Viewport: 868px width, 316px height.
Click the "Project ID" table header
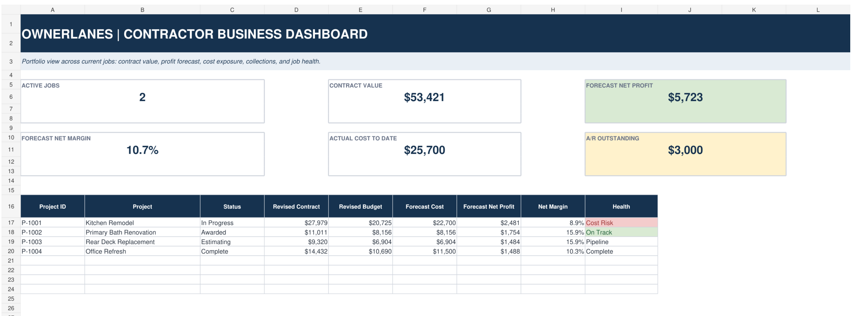tap(52, 207)
